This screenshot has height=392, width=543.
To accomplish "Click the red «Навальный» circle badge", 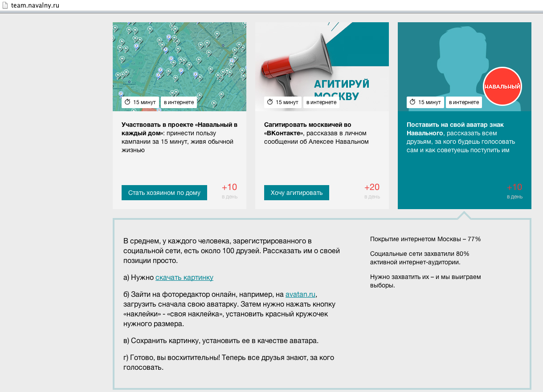I will (502, 86).
